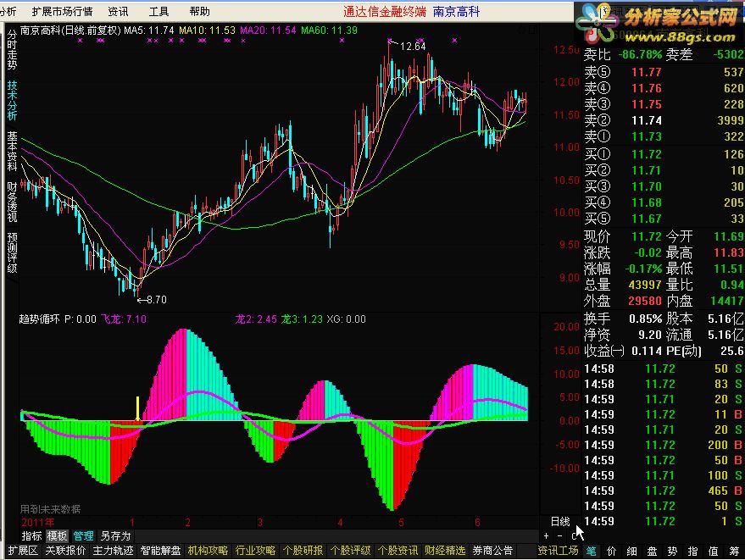
Task: Click the 龙3: 1.23 indicator value
Action: click(302, 319)
